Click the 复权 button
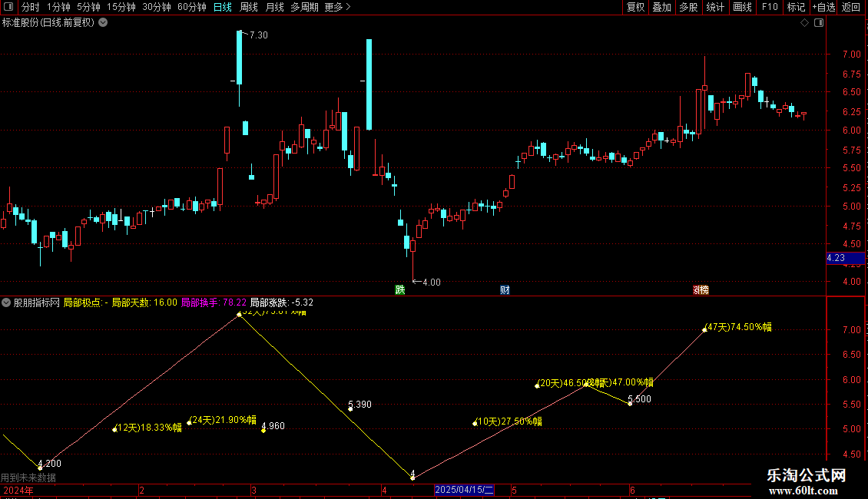 pos(635,7)
